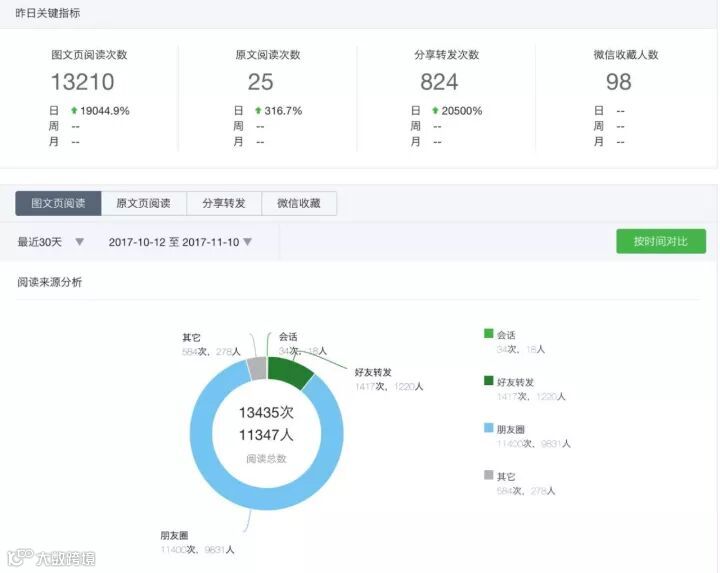The height and width of the screenshot is (573, 720).
Task: Click the 会话 green legend swatch
Action: point(489,333)
